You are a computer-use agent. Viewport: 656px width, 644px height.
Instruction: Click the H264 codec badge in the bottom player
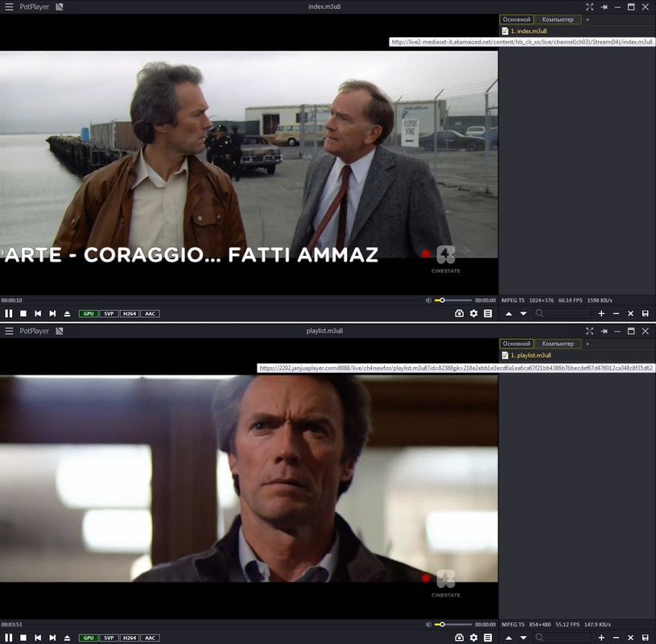pos(130,638)
